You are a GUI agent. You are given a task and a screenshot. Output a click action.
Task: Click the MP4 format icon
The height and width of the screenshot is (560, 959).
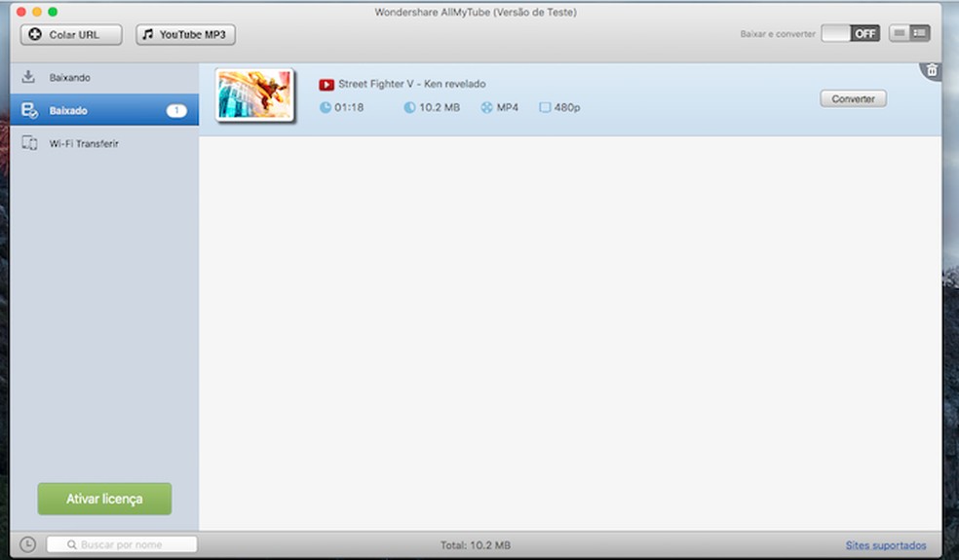tap(486, 107)
